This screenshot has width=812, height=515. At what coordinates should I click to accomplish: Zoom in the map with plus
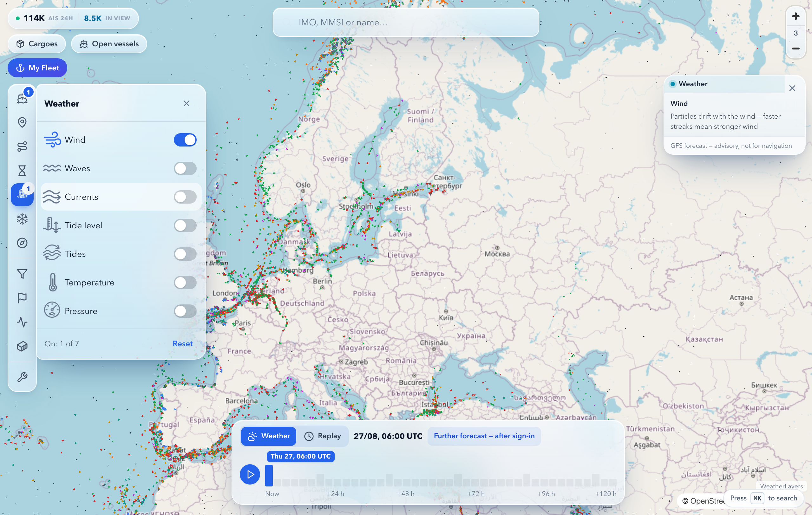click(x=796, y=16)
